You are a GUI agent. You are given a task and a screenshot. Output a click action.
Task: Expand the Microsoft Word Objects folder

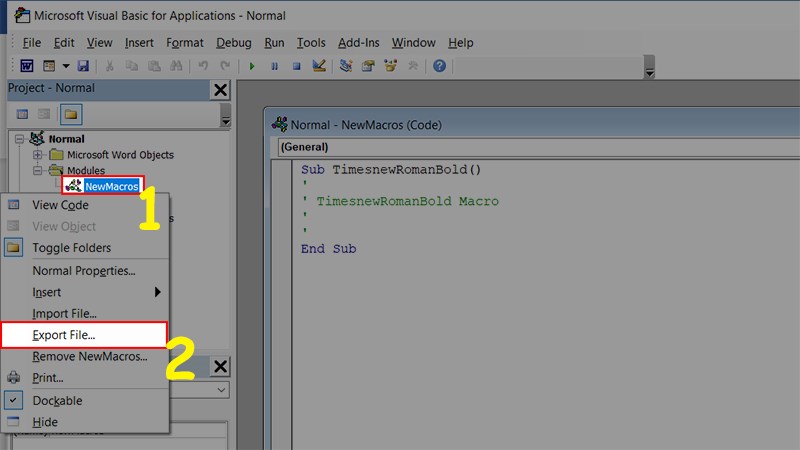point(39,155)
